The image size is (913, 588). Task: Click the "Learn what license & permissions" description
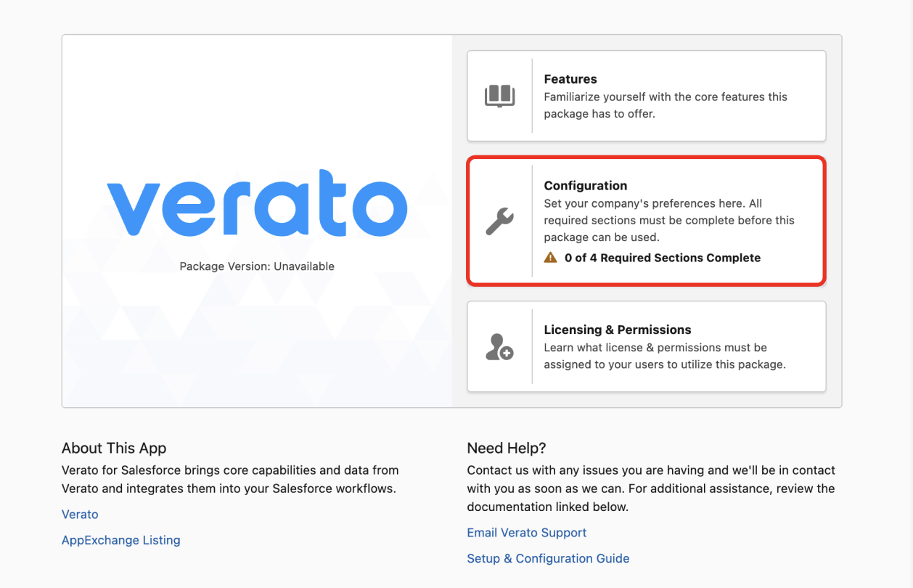[x=665, y=356]
